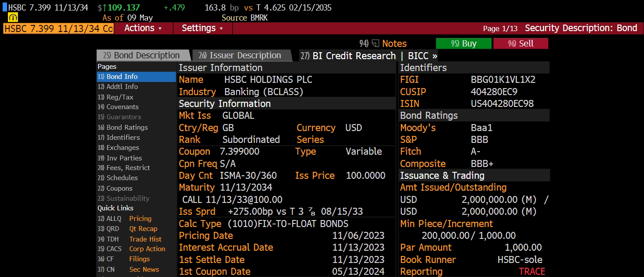Click the yellow gauge icon under the ticker

coord(13,18)
